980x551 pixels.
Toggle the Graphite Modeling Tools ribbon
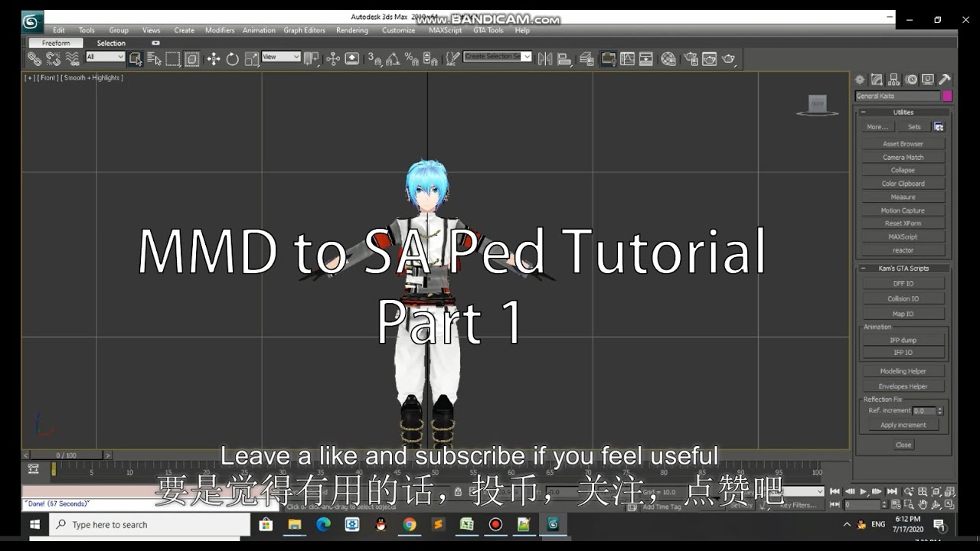609,58
